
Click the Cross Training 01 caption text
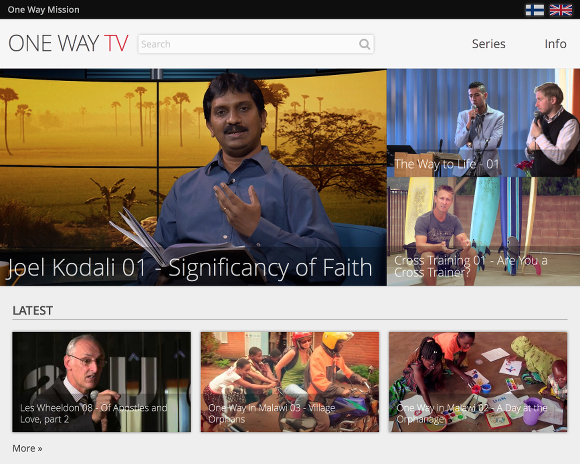click(471, 266)
